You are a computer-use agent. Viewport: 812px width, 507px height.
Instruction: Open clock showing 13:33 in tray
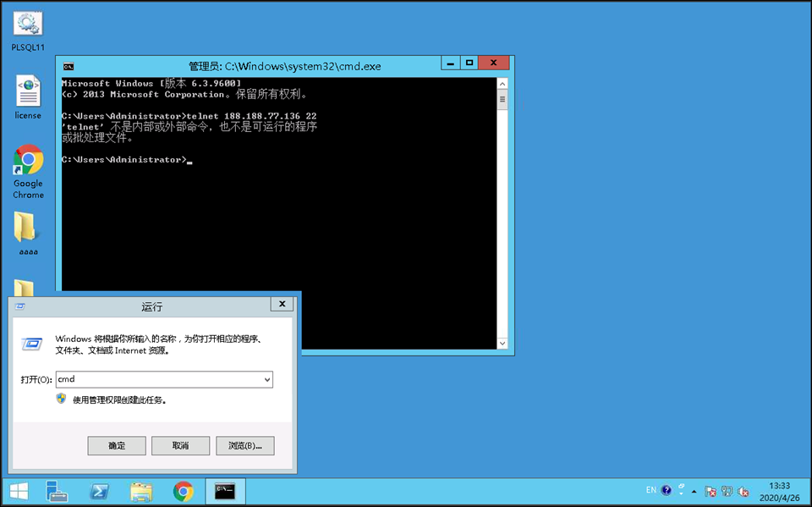[779, 492]
